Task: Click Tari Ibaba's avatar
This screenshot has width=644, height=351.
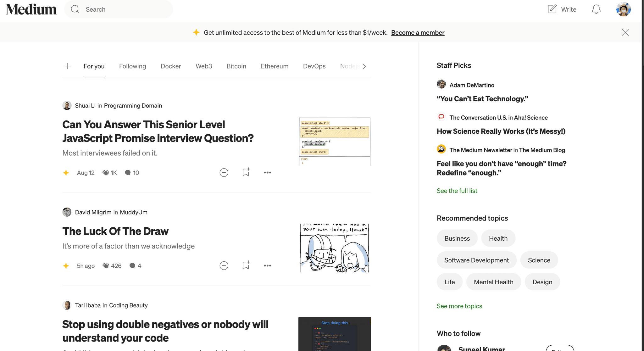Action: (67, 305)
